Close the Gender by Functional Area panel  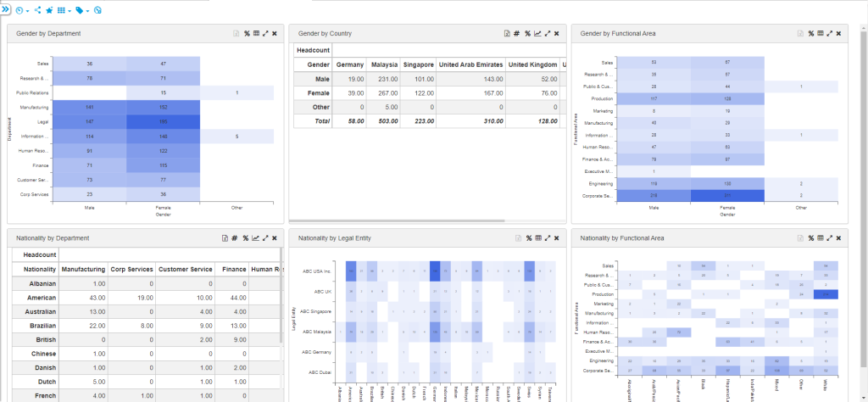tap(838, 34)
